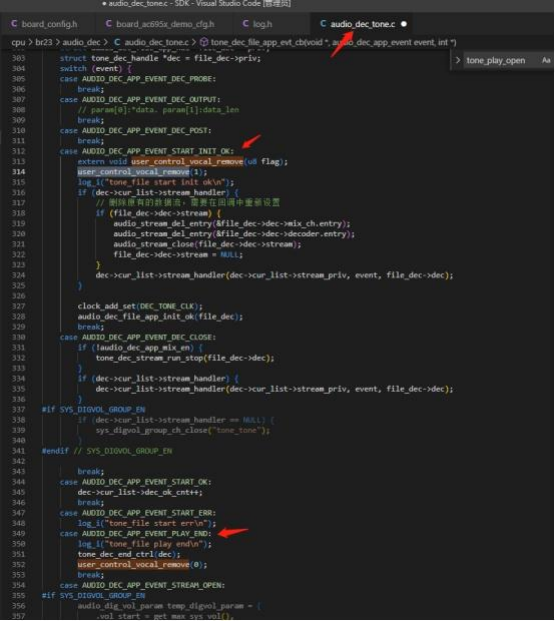The image size is (555, 621).
Task: Click text AUDIO_DEC_APP_EVENT_PLAY_END
Action: pos(145,533)
